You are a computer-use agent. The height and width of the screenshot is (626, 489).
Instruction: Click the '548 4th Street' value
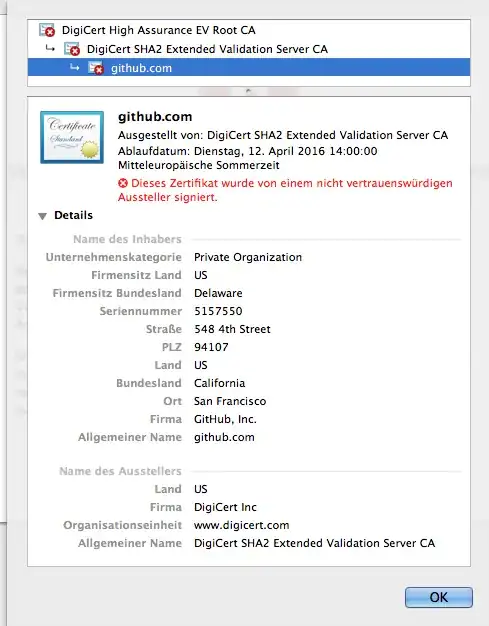232,329
